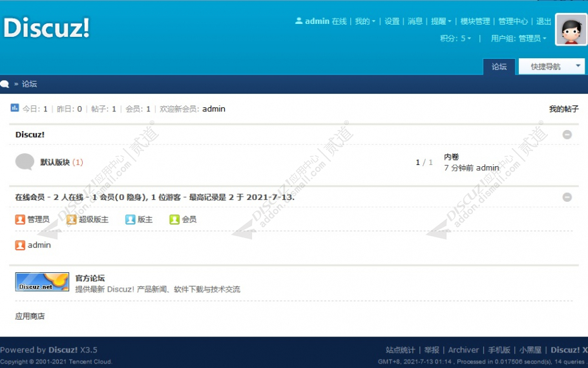Screen dimensions: 588x368
Task: Expand the 提醒 notifications dropdown
Action: (x=441, y=21)
